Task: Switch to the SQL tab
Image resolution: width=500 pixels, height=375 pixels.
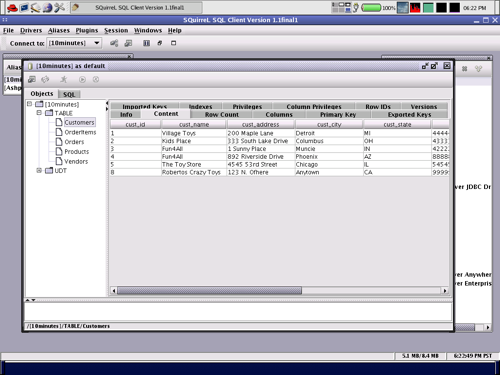Action: coord(69,94)
